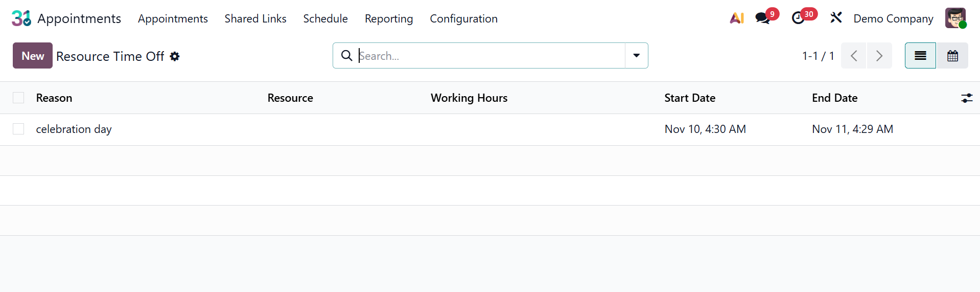Focus the Search input field
Screen dimensions: 980x292
click(x=491, y=56)
